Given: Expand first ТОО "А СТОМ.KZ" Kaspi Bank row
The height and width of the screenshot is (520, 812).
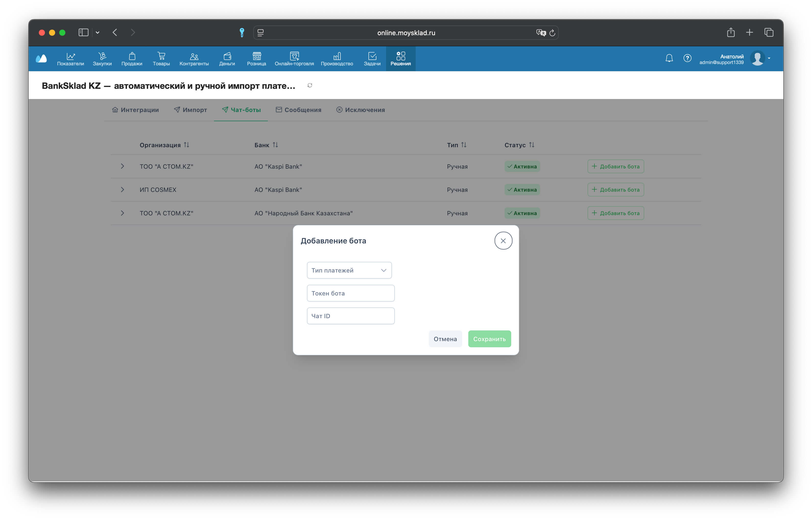Looking at the screenshot, I should coord(122,166).
